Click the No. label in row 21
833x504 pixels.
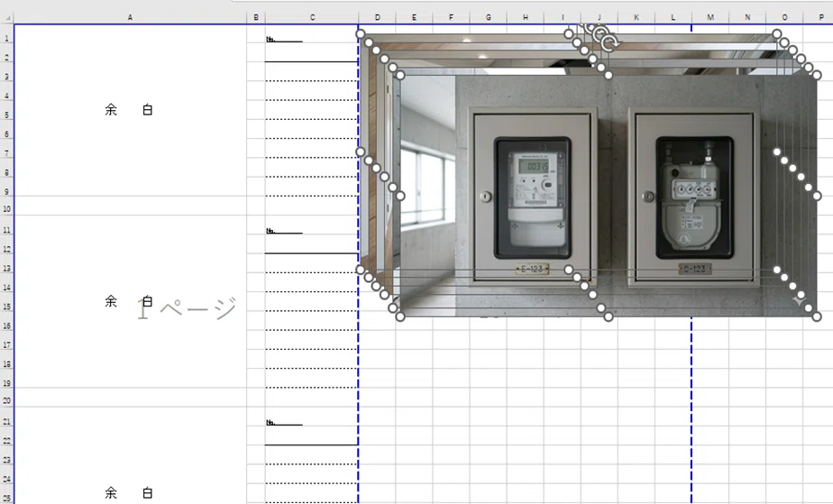[270, 422]
